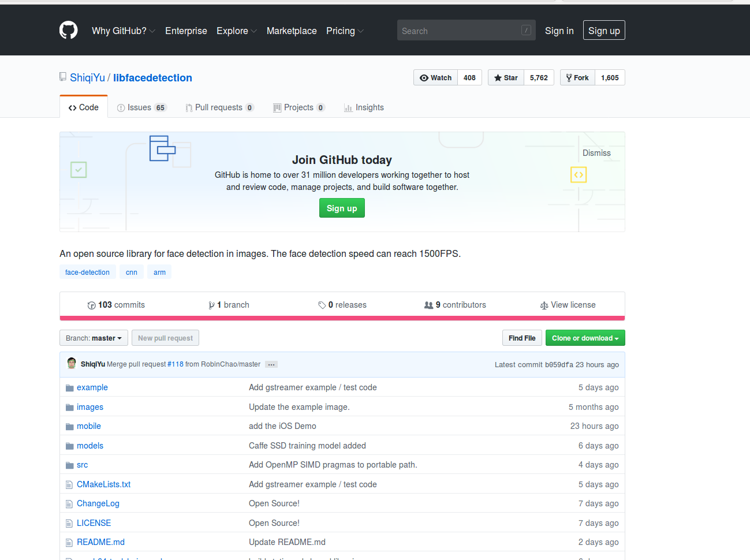
Task: Click the cnn topic tag
Action: coord(132,272)
